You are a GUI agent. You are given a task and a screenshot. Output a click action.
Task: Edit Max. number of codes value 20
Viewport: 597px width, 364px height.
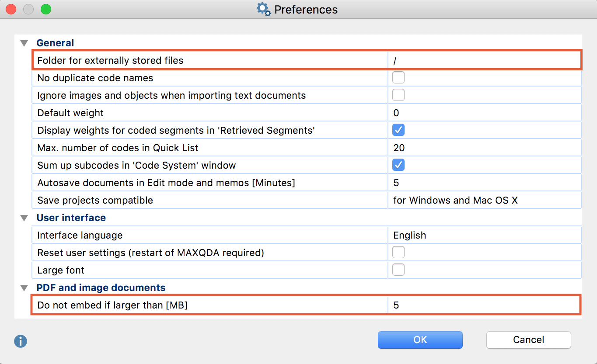click(484, 148)
